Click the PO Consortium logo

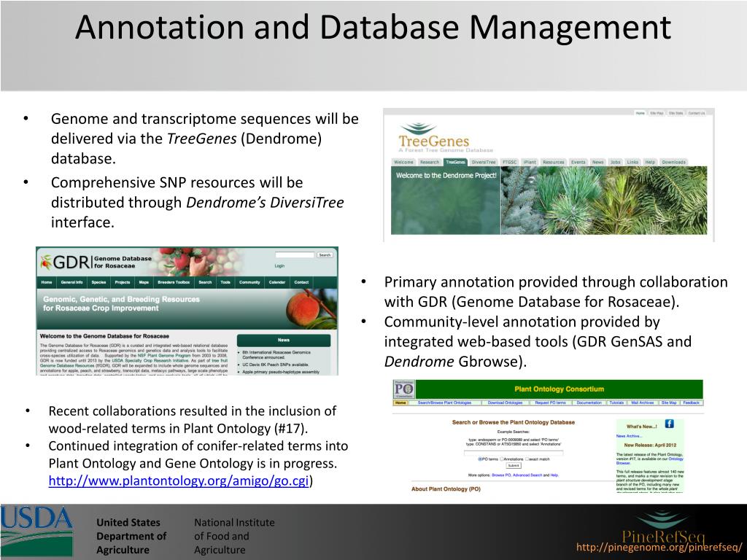pyautogui.click(x=403, y=389)
